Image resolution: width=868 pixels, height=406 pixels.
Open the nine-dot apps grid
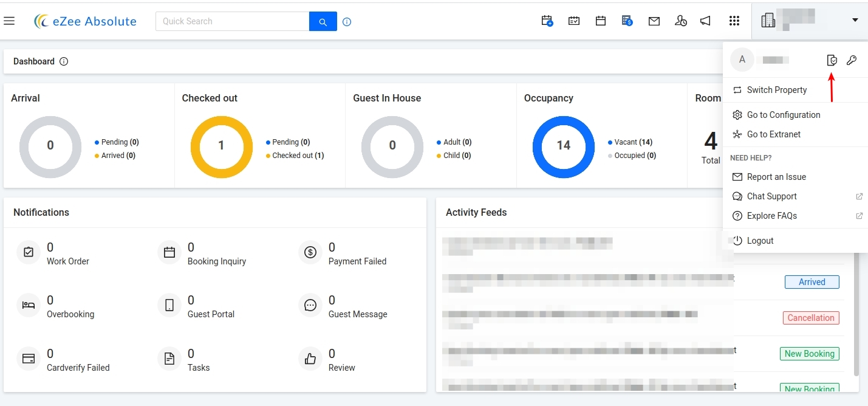coord(734,21)
